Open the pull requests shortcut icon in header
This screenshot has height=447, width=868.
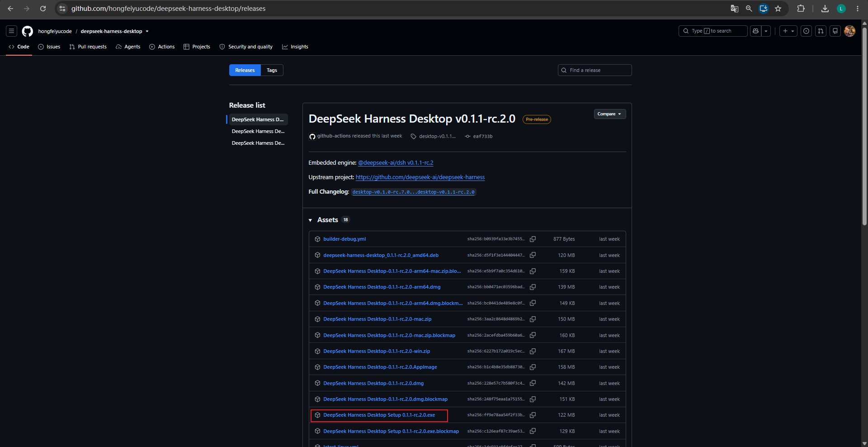point(821,31)
